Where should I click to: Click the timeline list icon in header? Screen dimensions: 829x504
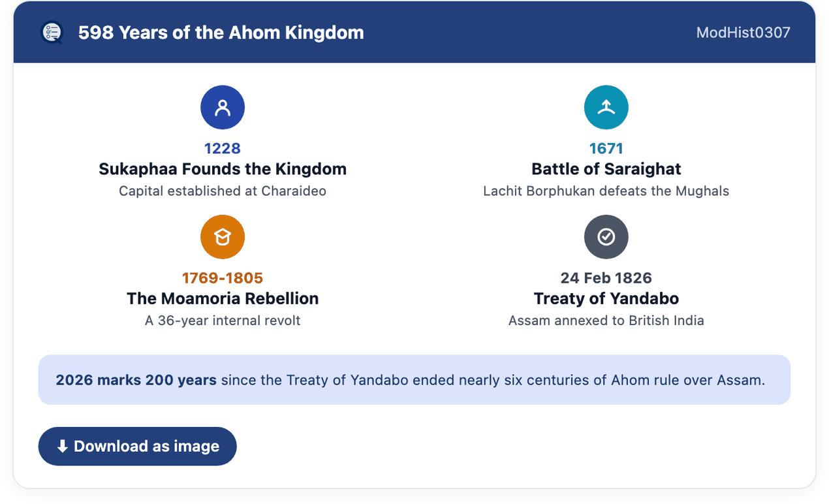coord(52,32)
